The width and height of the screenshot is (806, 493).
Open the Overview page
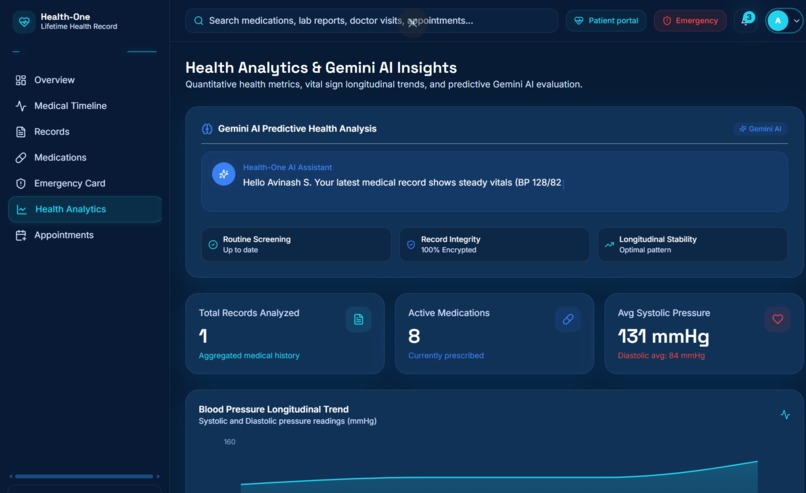point(85,80)
